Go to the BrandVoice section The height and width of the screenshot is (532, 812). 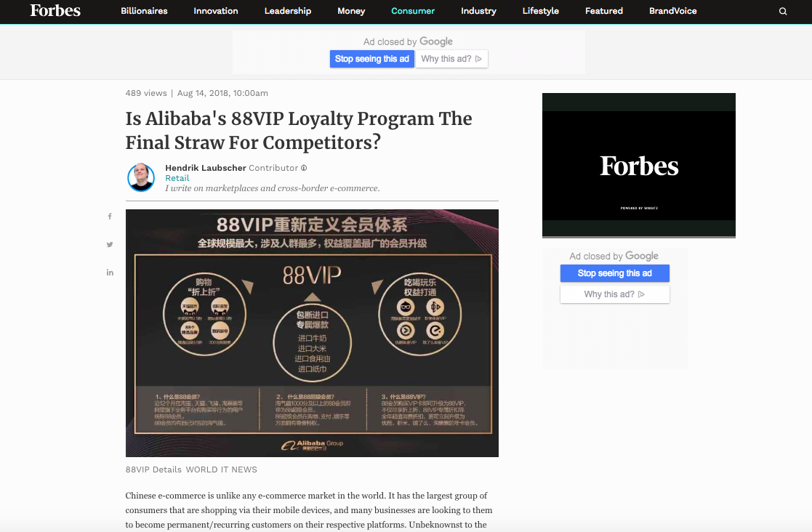(672, 11)
